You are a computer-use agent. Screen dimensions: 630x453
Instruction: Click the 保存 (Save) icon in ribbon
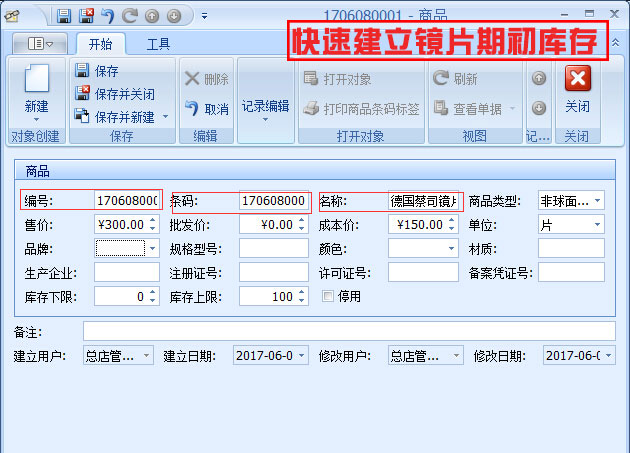click(x=84, y=71)
